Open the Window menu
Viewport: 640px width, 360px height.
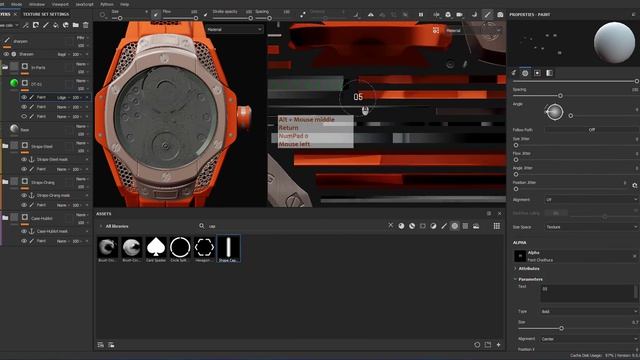pyautogui.click(x=37, y=4)
